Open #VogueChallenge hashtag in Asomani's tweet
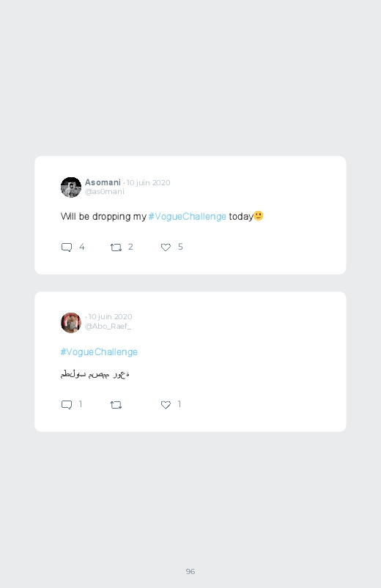Image resolution: width=381 pixels, height=588 pixels. point(188,216)
